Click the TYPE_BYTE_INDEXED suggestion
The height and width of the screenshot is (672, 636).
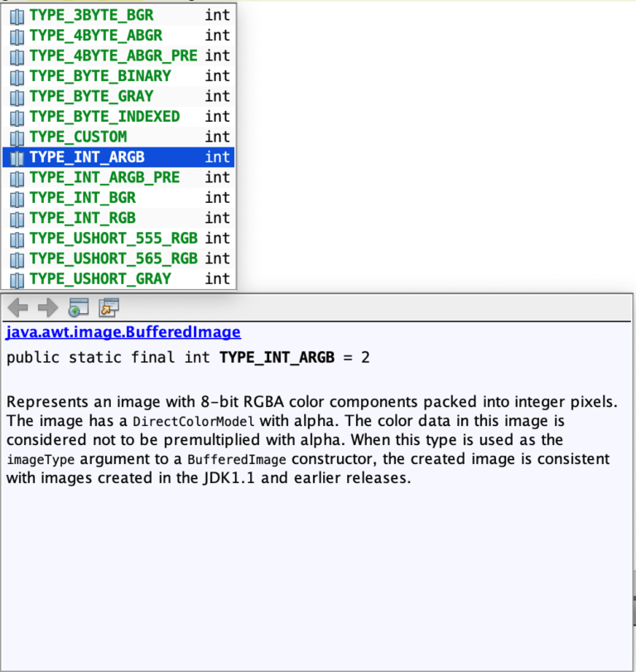(104, 117)
